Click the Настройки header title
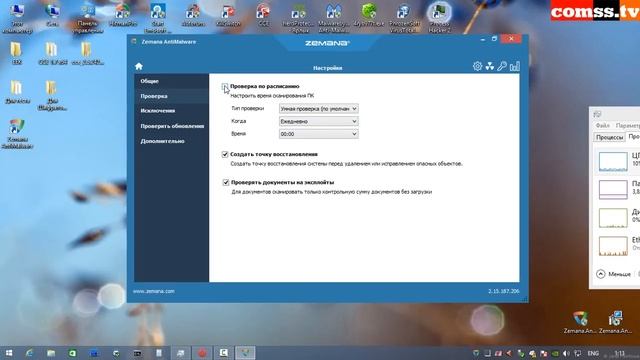Screen dimensions: 640x360 [x=327, y=68]
